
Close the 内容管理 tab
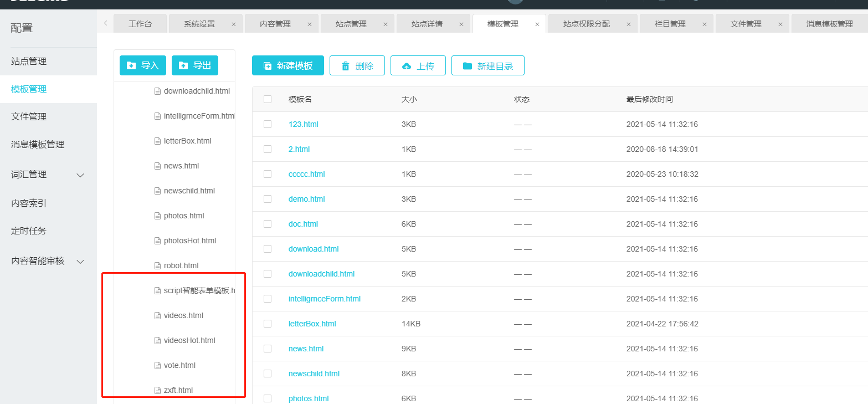[310, 24]
